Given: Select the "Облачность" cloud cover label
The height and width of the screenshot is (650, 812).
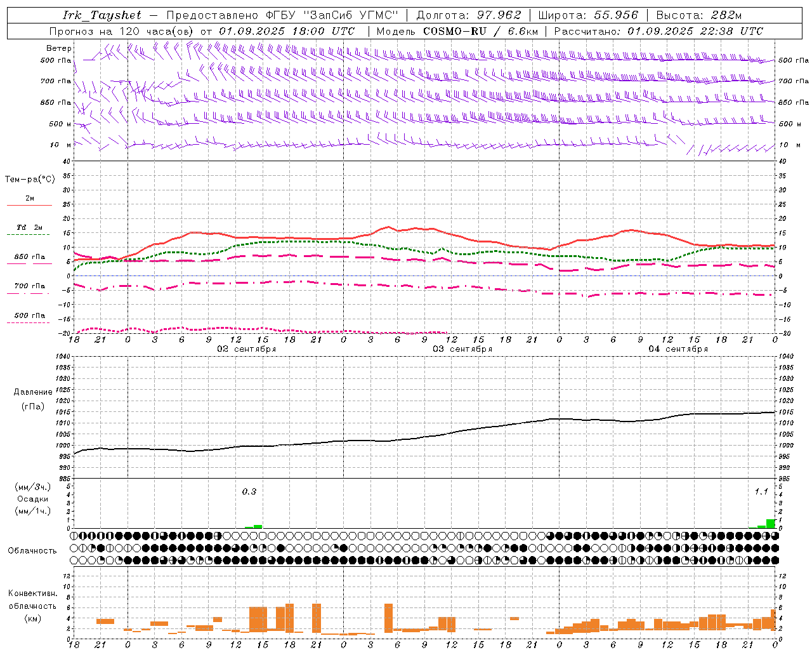Looking at the screenshot, I should (32, 550).
